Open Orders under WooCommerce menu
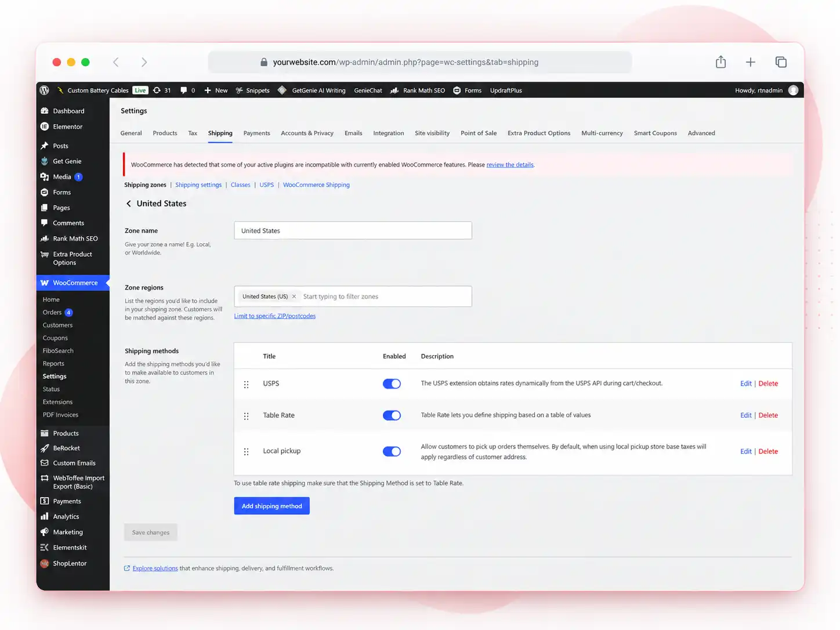The height and width of the screenshot is (630, 840). pos(52,312)
